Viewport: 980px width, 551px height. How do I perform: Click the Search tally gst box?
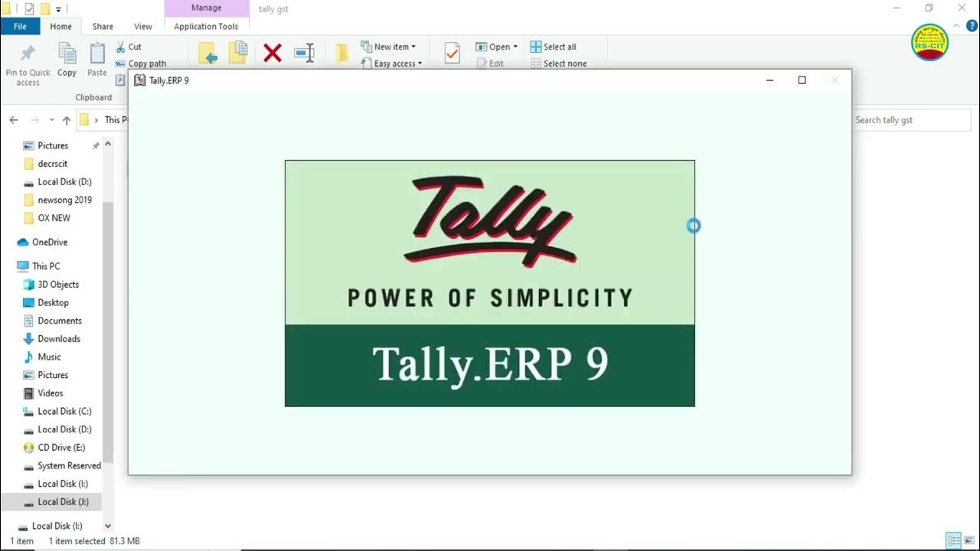912,120
